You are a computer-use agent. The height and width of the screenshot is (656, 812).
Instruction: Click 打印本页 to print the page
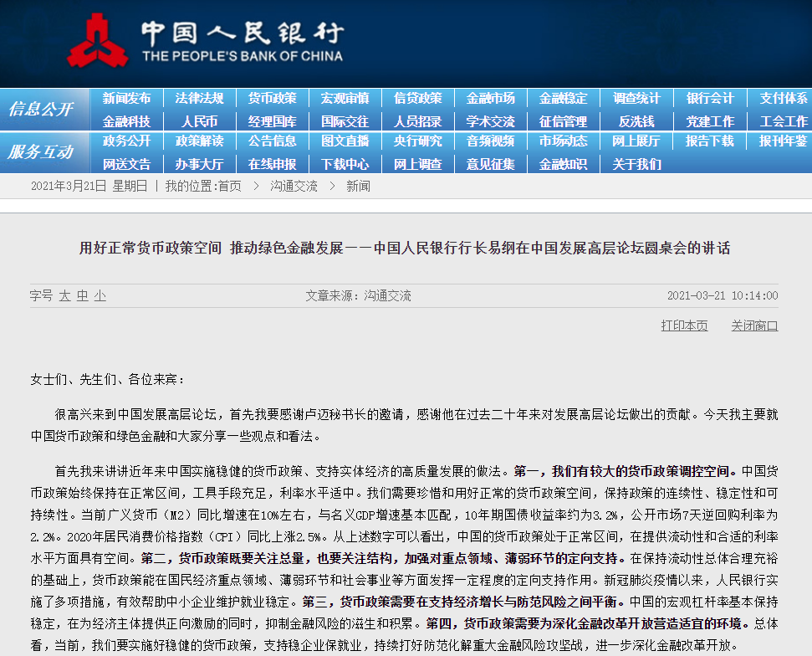684,325
